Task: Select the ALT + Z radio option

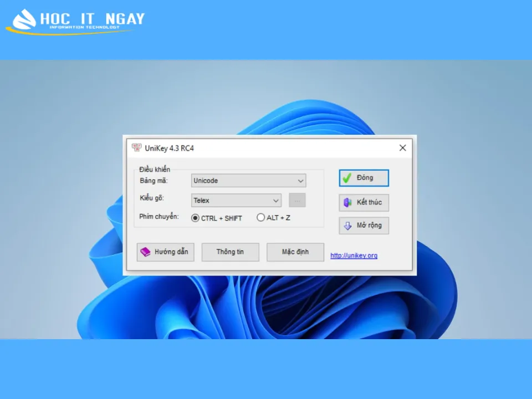Action: pos(273,218)
